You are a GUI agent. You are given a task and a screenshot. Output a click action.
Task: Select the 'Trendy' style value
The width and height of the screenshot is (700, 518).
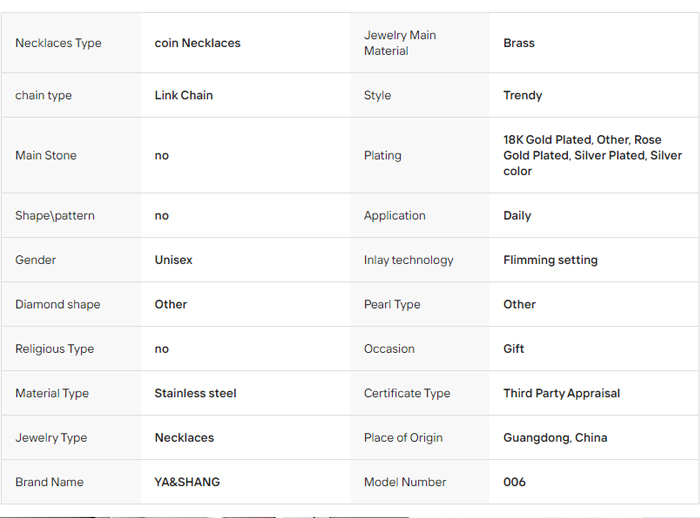(x=523, y=96)
